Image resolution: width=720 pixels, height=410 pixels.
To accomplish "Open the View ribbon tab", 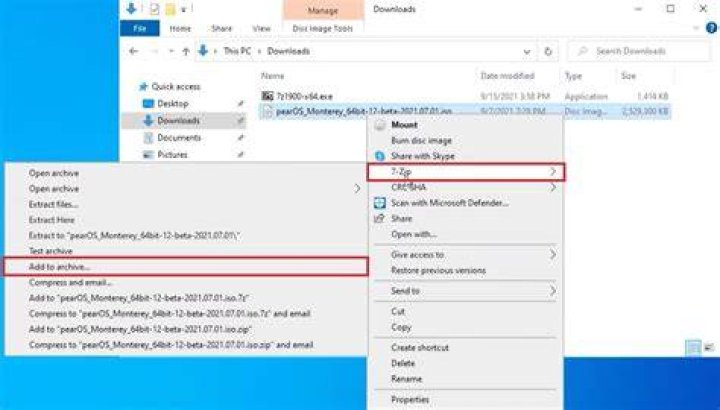I will point(261,28).
